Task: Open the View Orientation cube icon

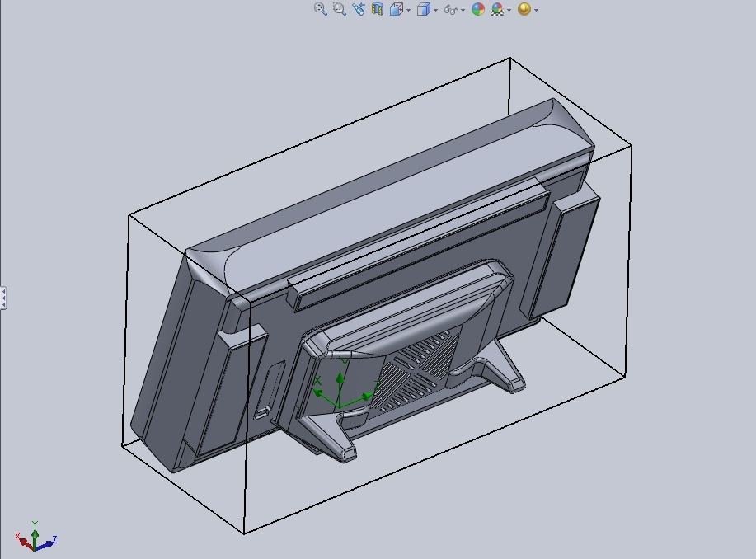Action: point(397,9)
